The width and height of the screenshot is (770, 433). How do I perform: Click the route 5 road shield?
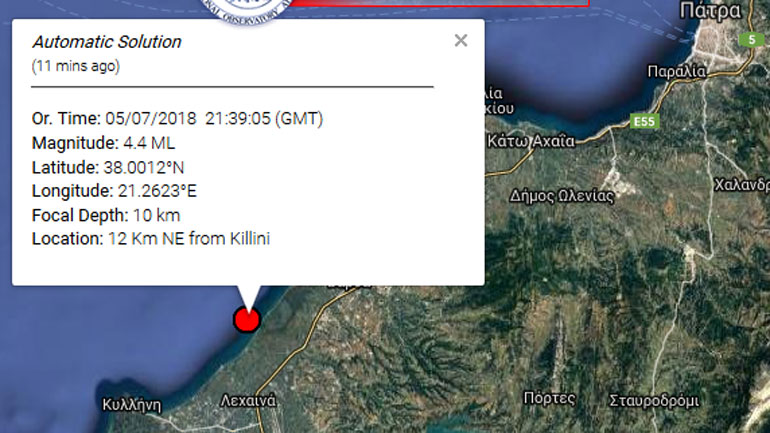point(750,40)
